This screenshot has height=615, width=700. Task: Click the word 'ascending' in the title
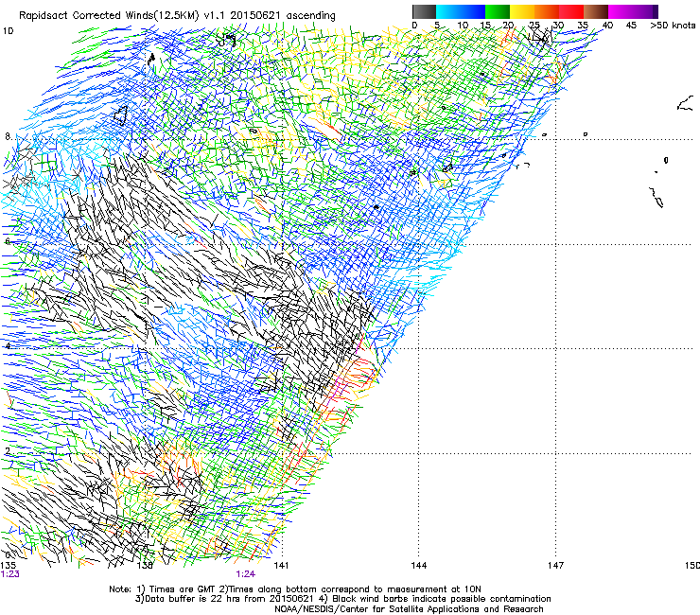coord(310,16)
